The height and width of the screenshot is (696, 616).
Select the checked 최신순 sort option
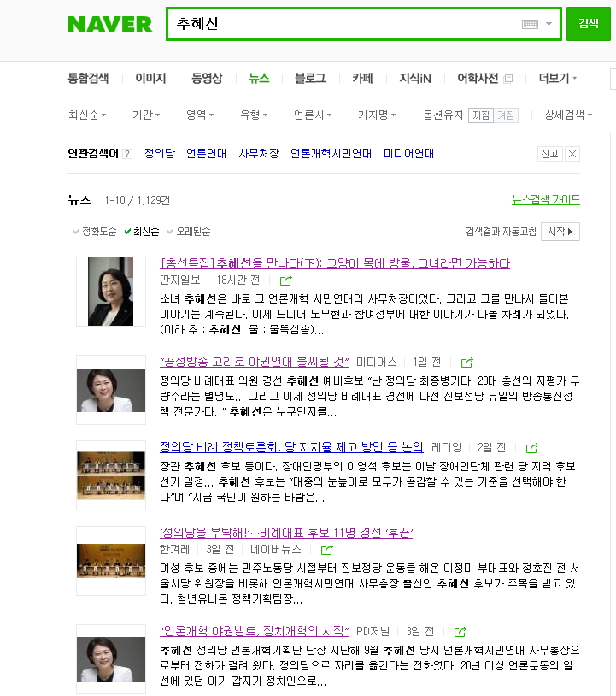[142, 231]
